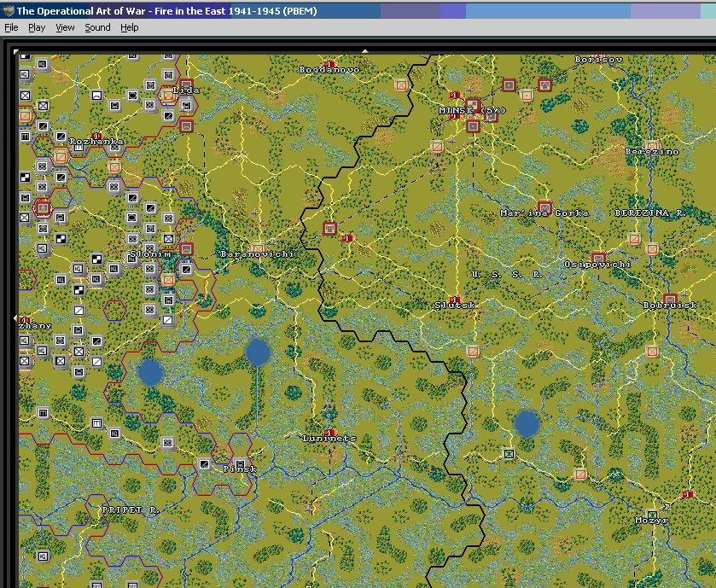The height and width of the screenshot is (588, 716).
Task: Select the Soviet infantry unit southeast of Bogdanovo
Action: click(401, 84)
